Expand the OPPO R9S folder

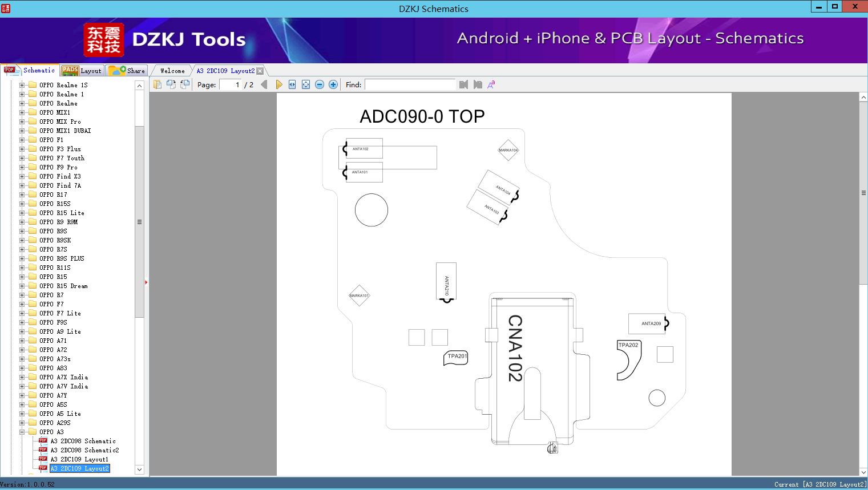(x=22, y=231)
